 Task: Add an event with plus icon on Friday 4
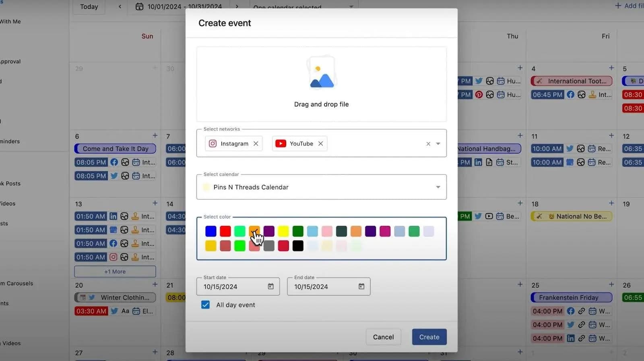[611, 68]
